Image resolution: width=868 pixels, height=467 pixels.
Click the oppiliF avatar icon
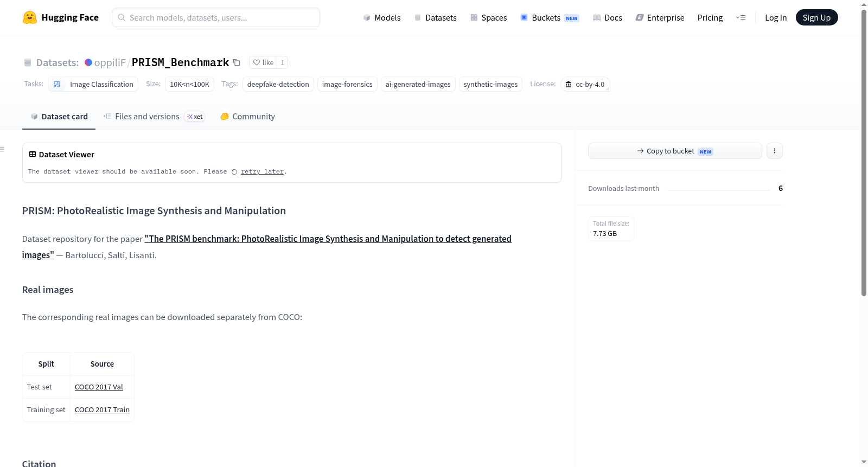88,62
